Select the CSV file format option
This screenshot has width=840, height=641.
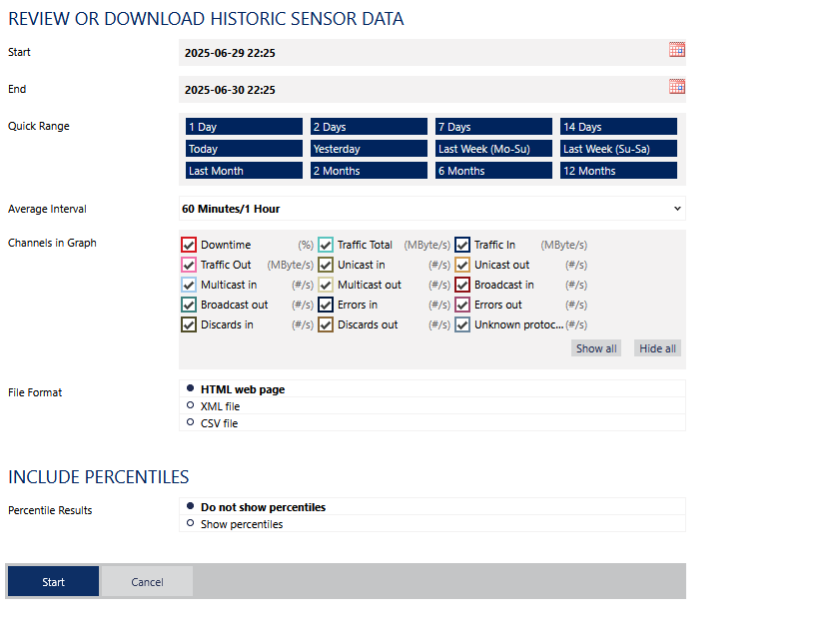click(190, 422)
